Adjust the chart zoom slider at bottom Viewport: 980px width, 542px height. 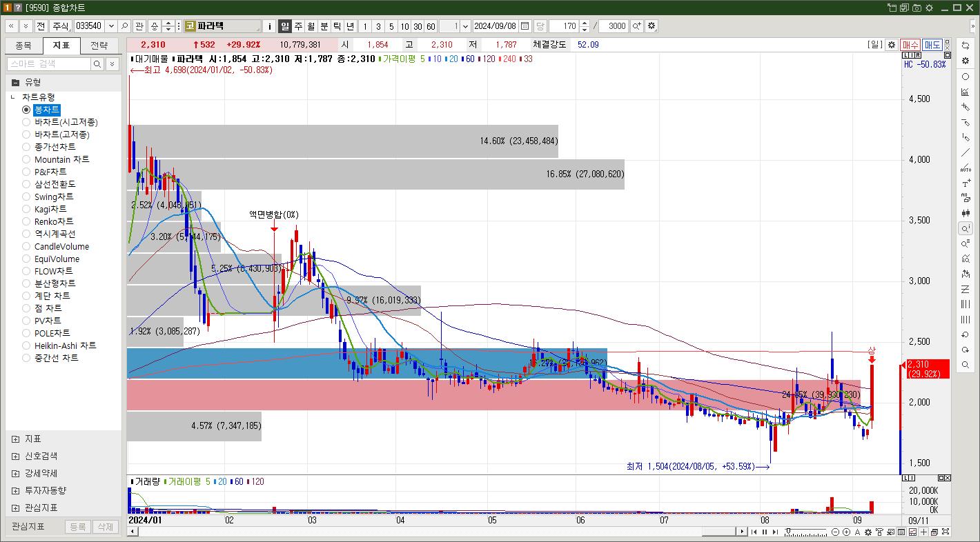click(805, 532)
